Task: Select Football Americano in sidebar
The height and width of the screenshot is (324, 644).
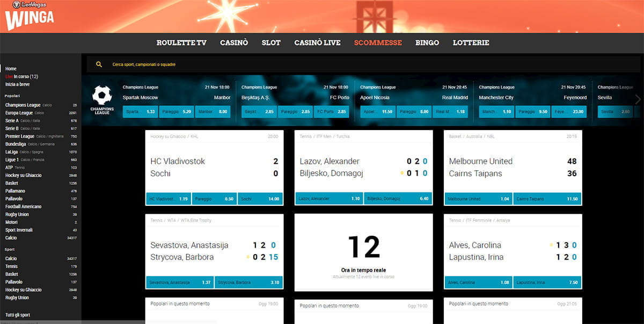Action: coord(41,206)
